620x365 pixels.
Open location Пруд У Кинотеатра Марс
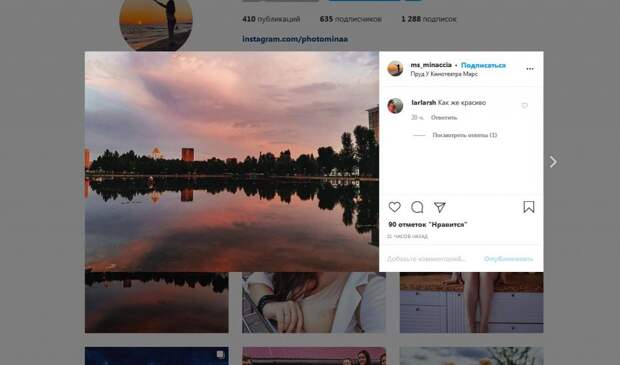click(x=444, y=74)
